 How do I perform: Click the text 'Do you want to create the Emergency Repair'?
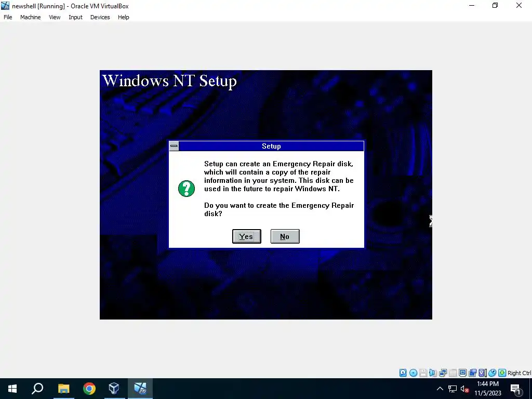[279, 205]
